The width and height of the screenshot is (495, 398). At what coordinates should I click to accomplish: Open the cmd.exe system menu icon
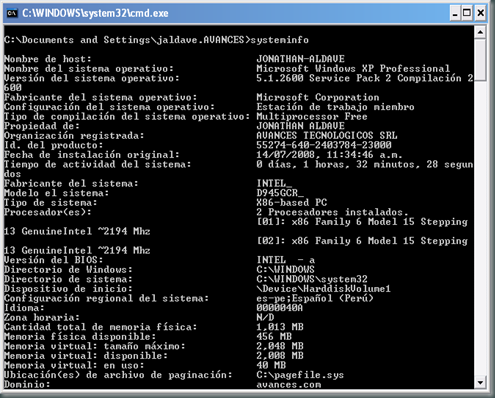coord(12,13)
